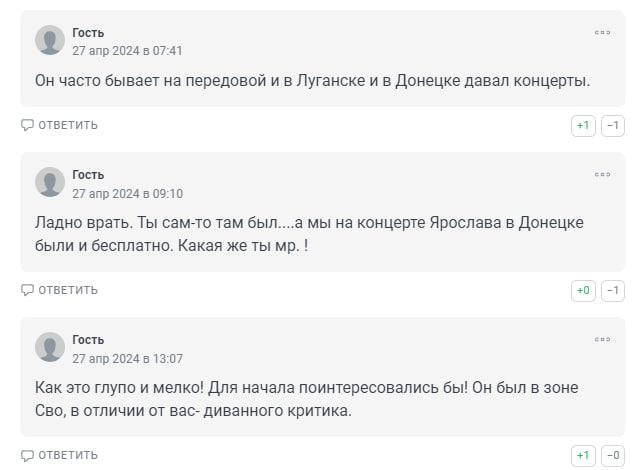Click the avatar icon of the 09:10 comment
Screen dimensions: 638x470
(x=50, y=182)
